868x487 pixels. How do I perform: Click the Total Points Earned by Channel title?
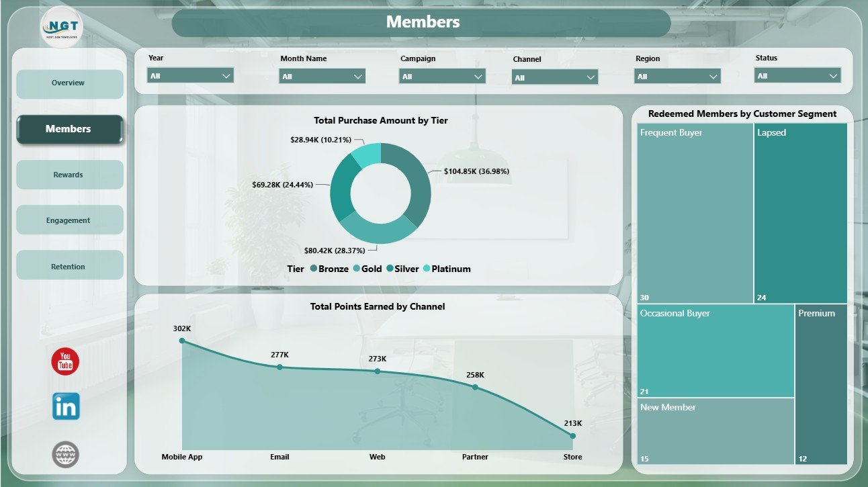(378, 306)
